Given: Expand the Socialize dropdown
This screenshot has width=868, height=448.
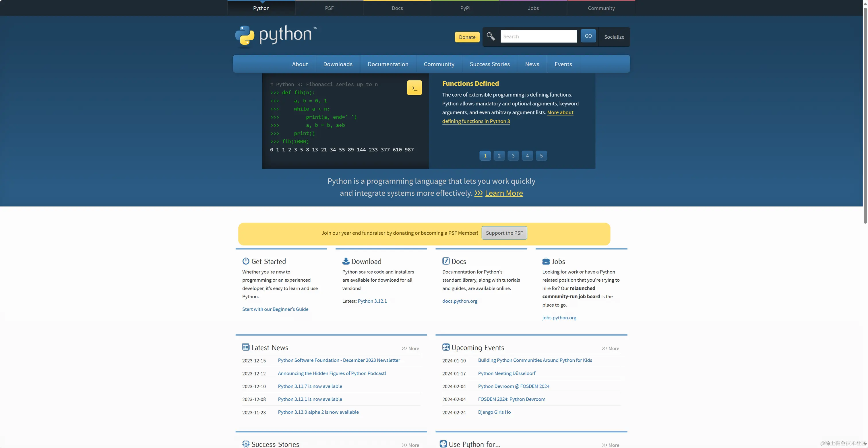Looking at the screenshot, I should (614, 37).
